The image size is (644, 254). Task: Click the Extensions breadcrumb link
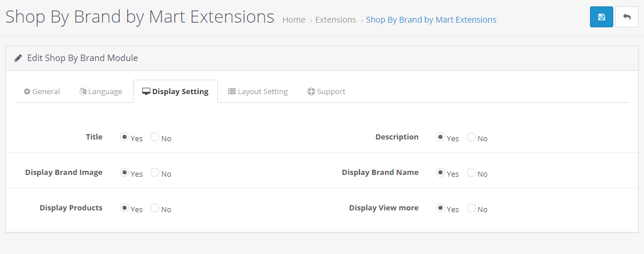336,20
